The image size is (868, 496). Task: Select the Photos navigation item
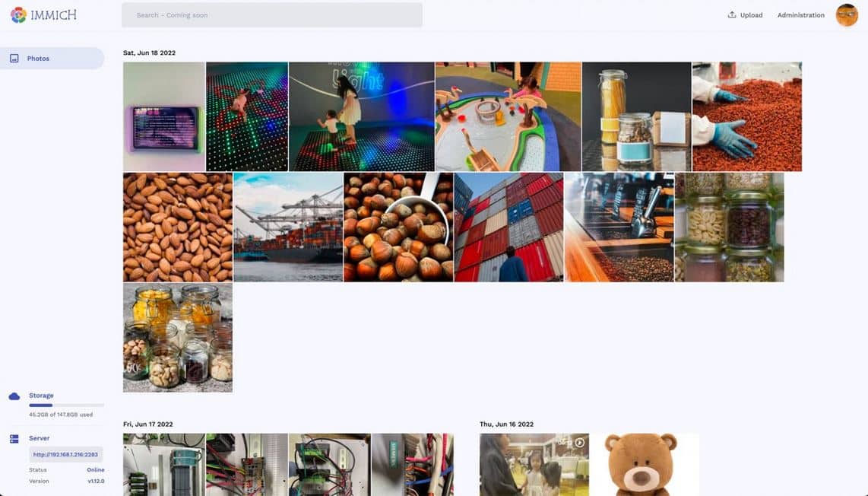pyautogui.click(x=52, y=58)
